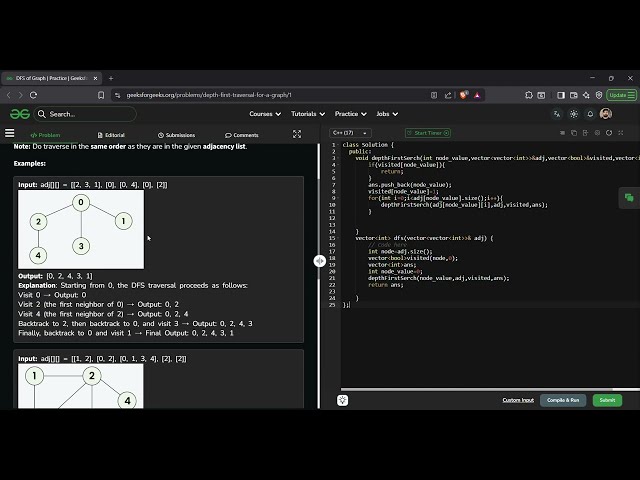Switch to the Editorial tab
Screen dimensions: 640x480
pyautogui.click(x=111, y=135)
